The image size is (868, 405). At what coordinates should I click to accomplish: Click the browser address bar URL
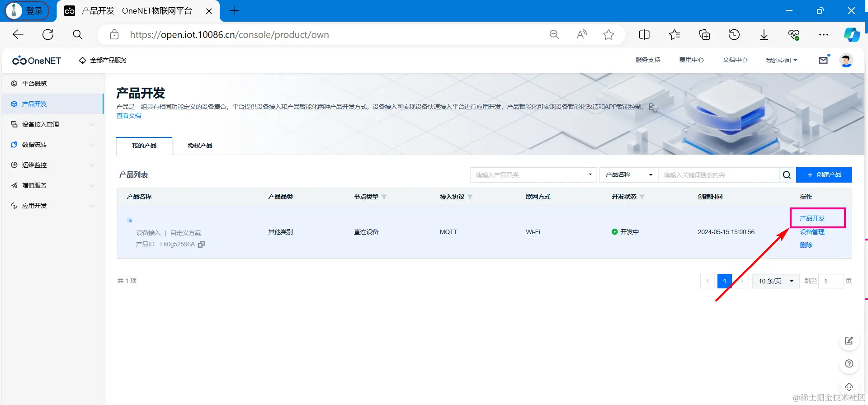point(229,35)
